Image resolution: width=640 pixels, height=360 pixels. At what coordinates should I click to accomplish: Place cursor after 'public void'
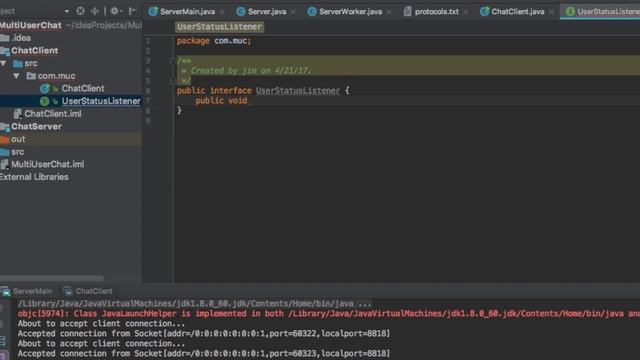click(249, 100)
